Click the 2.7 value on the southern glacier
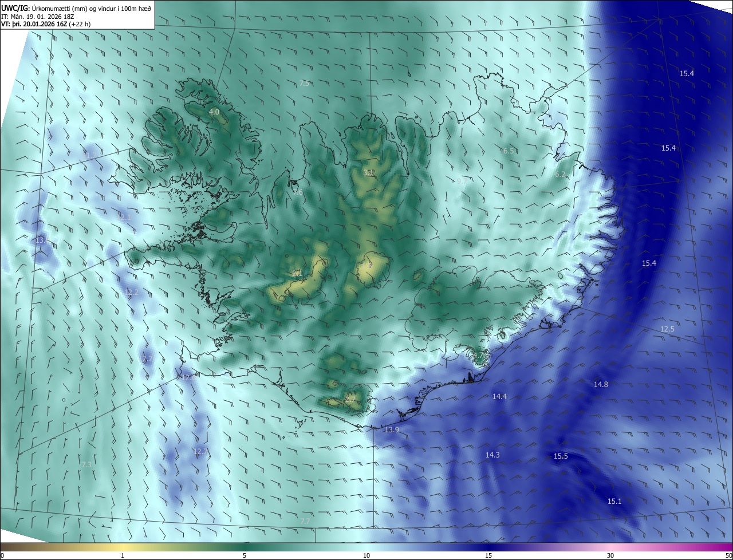The height and width of the screenshot is (560, 733). tap(350, 399)
